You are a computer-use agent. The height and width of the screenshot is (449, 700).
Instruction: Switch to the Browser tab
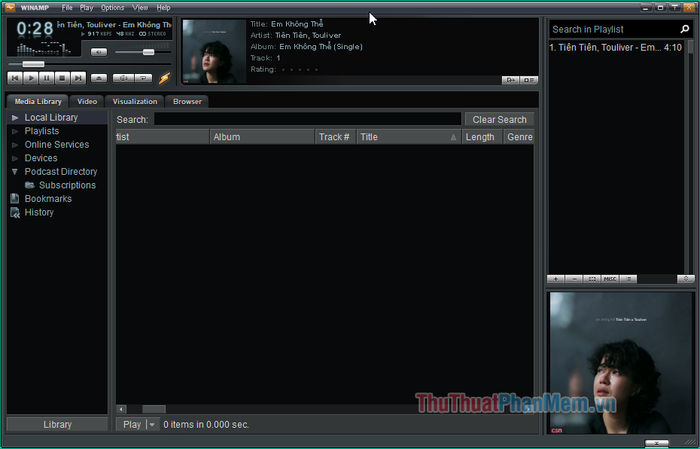click(187, 101)
